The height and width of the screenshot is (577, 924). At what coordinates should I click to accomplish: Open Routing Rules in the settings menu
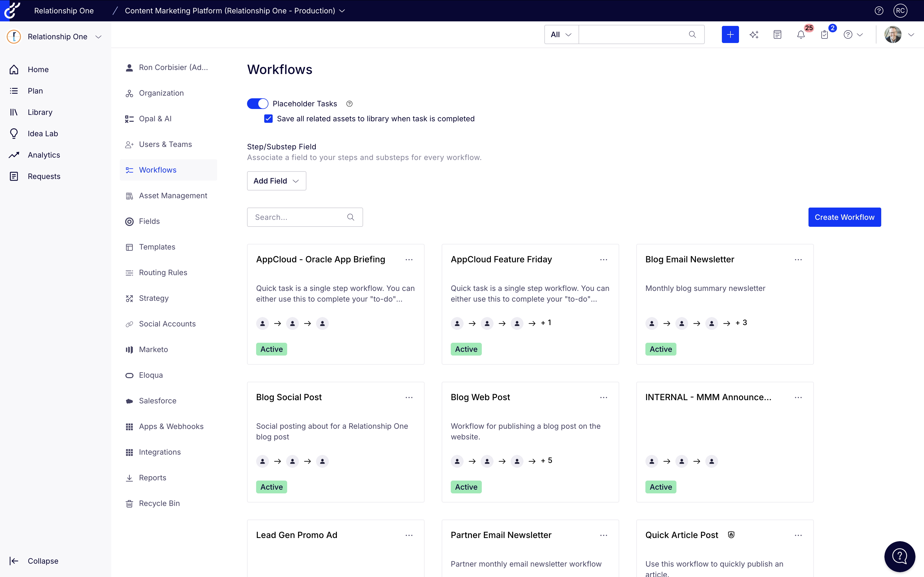(x=163, y=272)
